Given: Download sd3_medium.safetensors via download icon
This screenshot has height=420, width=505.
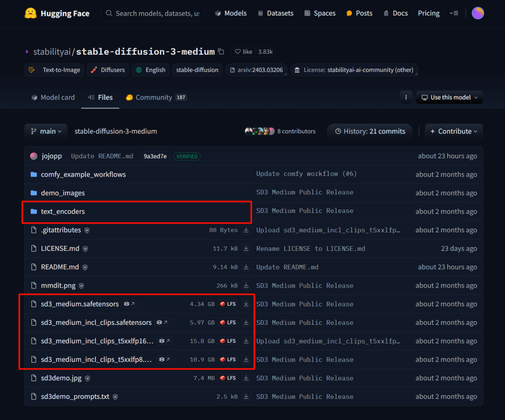Looking at the screenshot, I should pyautogui.click(x=246, y=304).
